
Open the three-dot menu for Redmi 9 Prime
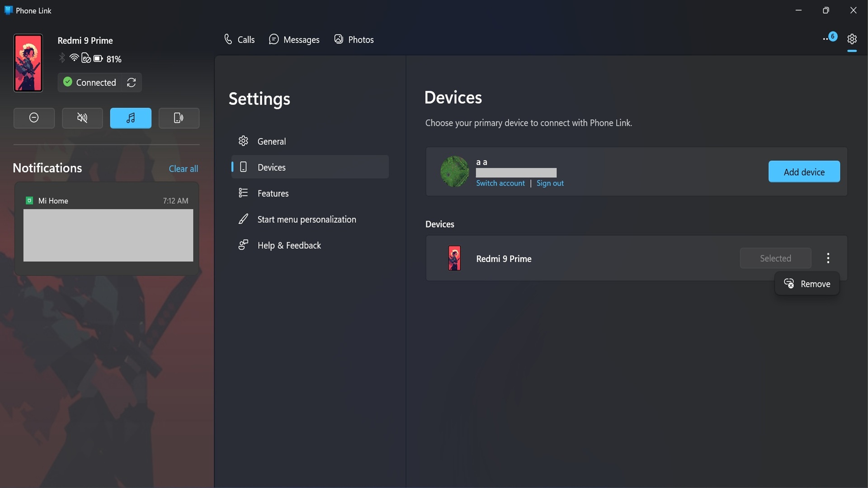(x=828, y=258)
